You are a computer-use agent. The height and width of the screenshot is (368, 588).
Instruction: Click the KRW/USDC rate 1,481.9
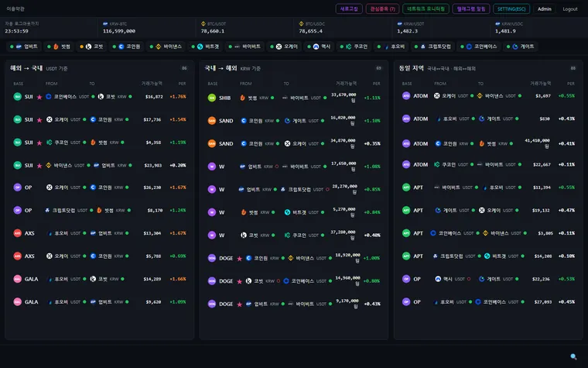tap(505, 31)
